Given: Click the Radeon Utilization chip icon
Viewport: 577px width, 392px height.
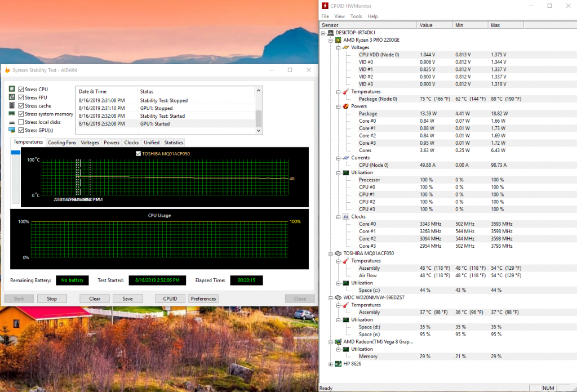Looking at the screenshot, I should tap(346, 349).
